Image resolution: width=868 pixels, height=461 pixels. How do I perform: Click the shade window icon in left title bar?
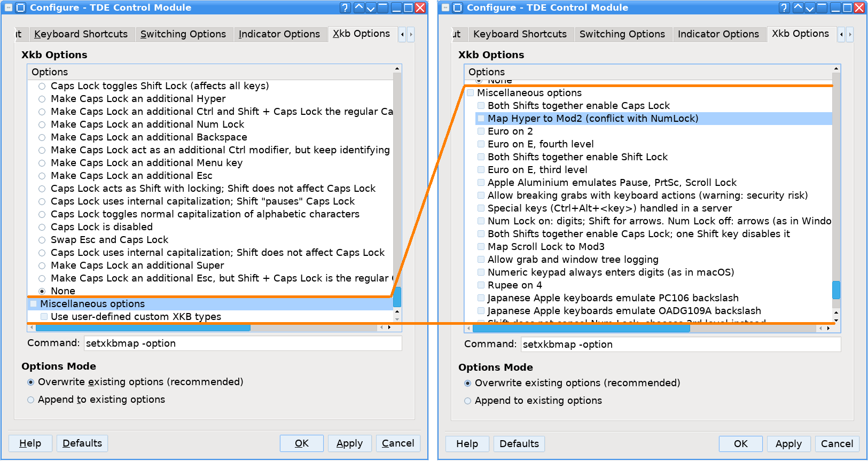coord(383,7)
